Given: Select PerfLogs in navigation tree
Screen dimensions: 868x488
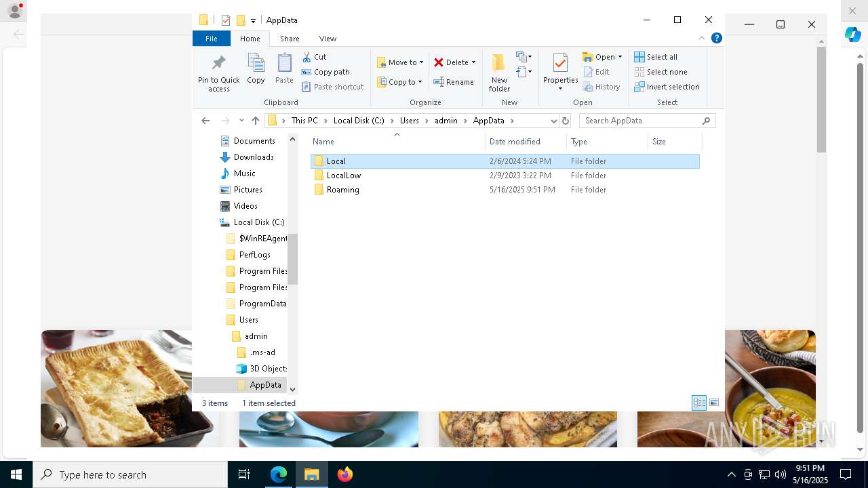Looking at the screenshot, I should (254, 255).
